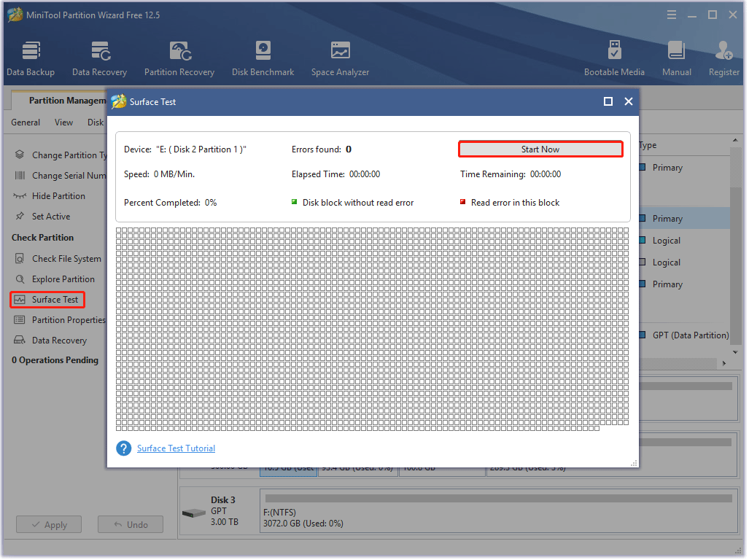
Task: Click the red read-error legend square
Action: point(463,202)
